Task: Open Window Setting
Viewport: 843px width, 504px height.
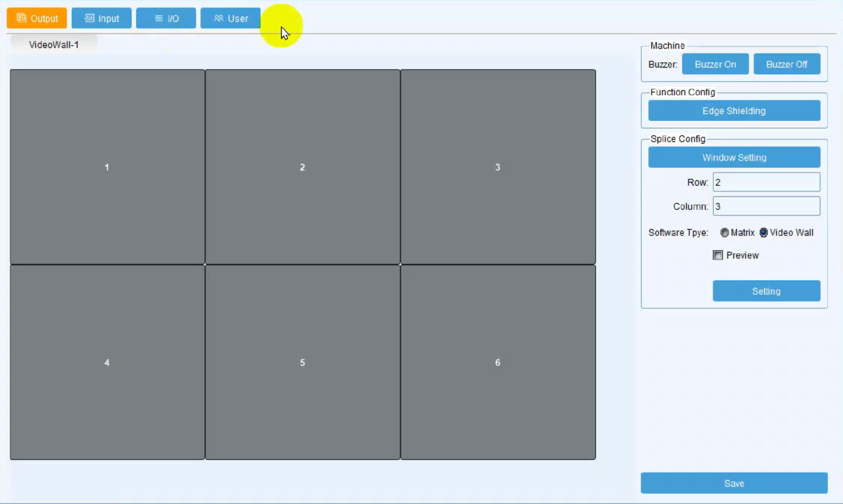Action: (734, 157)
